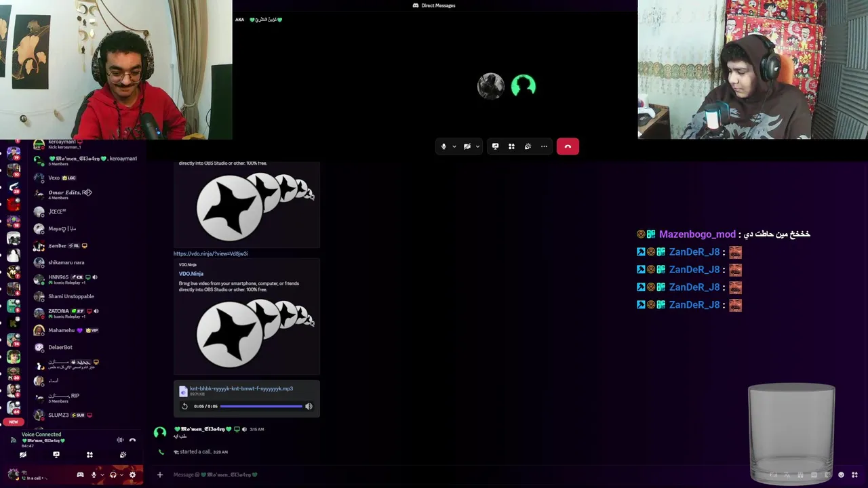Open the user settings gear
Image resolution: width=868 pixels, height=488 pixels.
132,474
